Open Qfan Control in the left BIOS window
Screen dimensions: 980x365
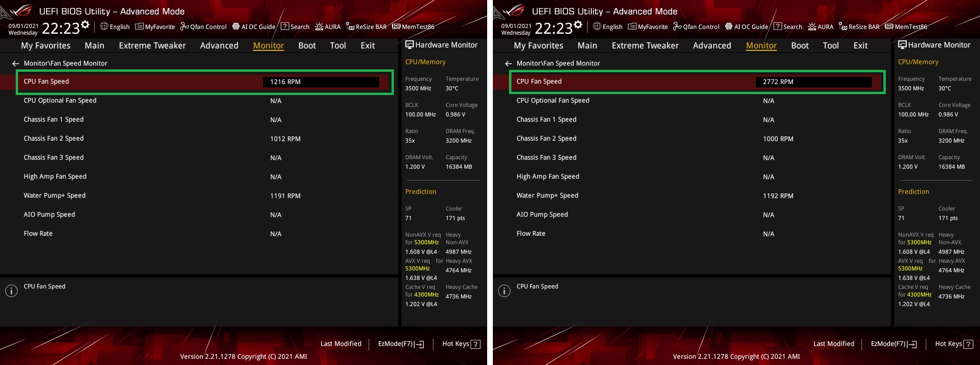(x=203, y=27)
